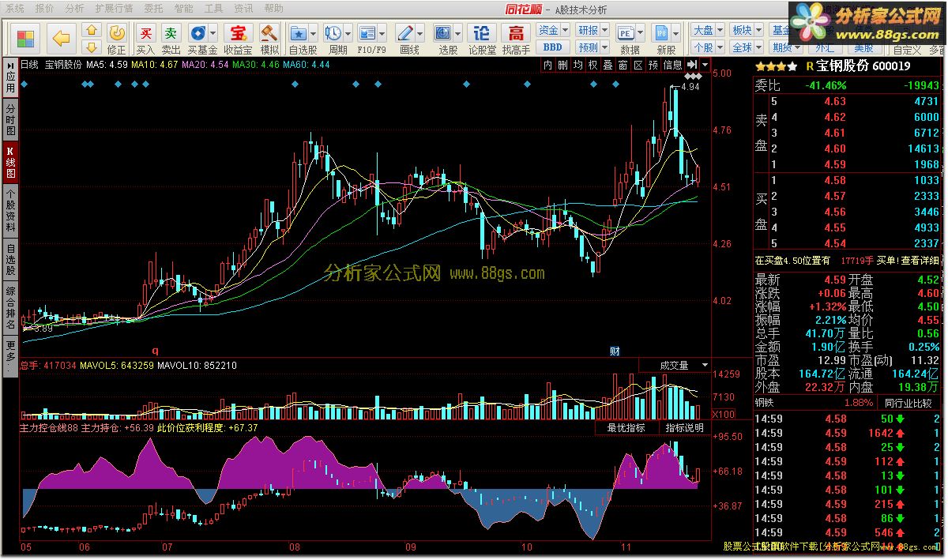Toggle the 权 rights adjustment option
Viewport: 948px width, 560px height.
(x=592, y=65)
